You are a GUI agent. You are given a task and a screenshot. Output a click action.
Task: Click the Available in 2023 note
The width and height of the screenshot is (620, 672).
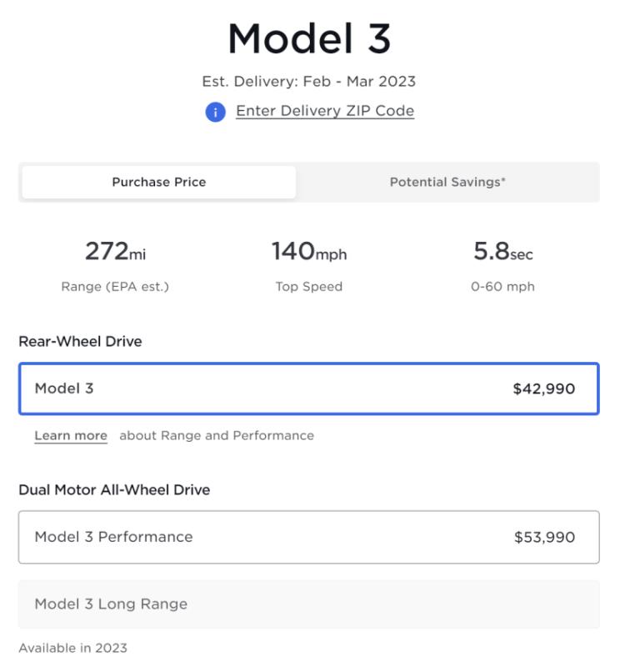point(72,648)
